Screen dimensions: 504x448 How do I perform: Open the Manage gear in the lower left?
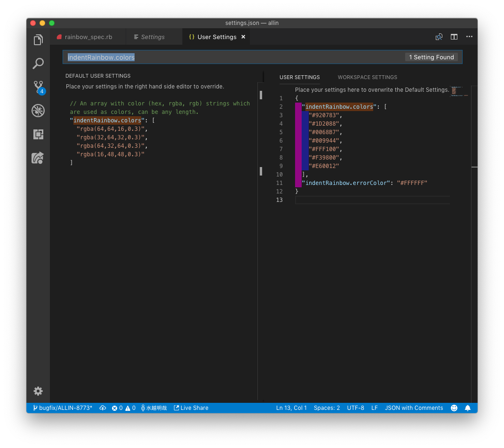pos(38,391)
